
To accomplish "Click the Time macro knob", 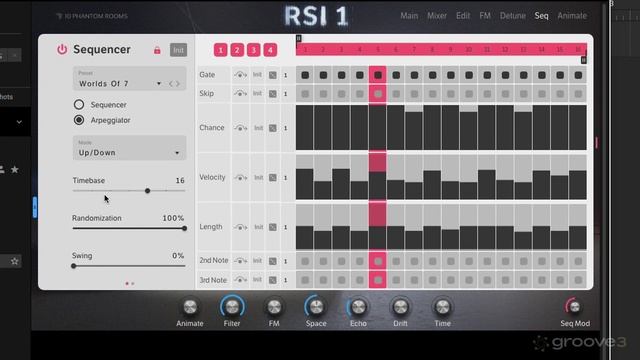I will (442, 307).
